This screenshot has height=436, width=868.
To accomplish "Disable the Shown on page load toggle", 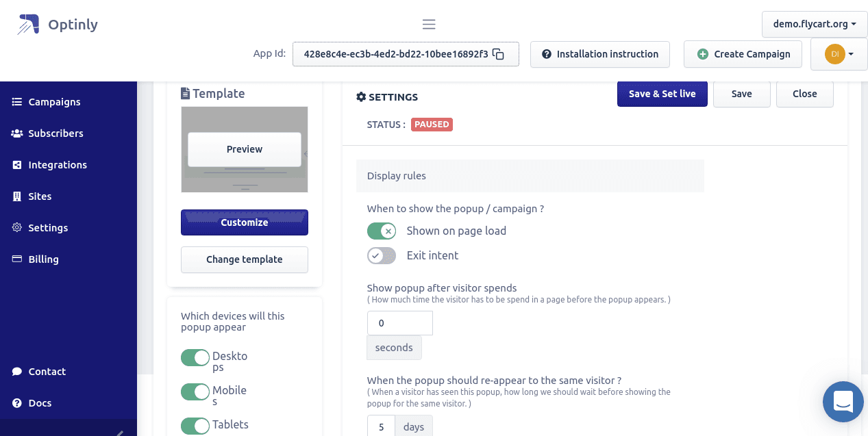I will (382, 231).
